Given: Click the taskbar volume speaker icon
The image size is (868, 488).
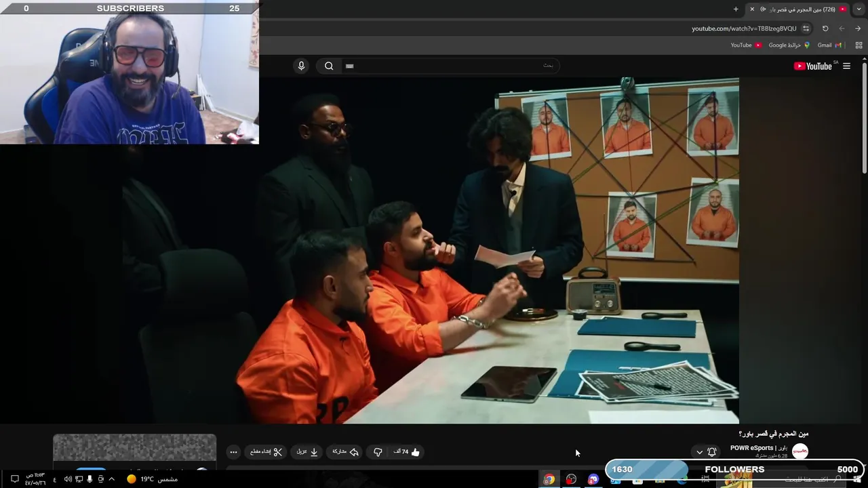Looking at the screenshot, I should [68, 479].
